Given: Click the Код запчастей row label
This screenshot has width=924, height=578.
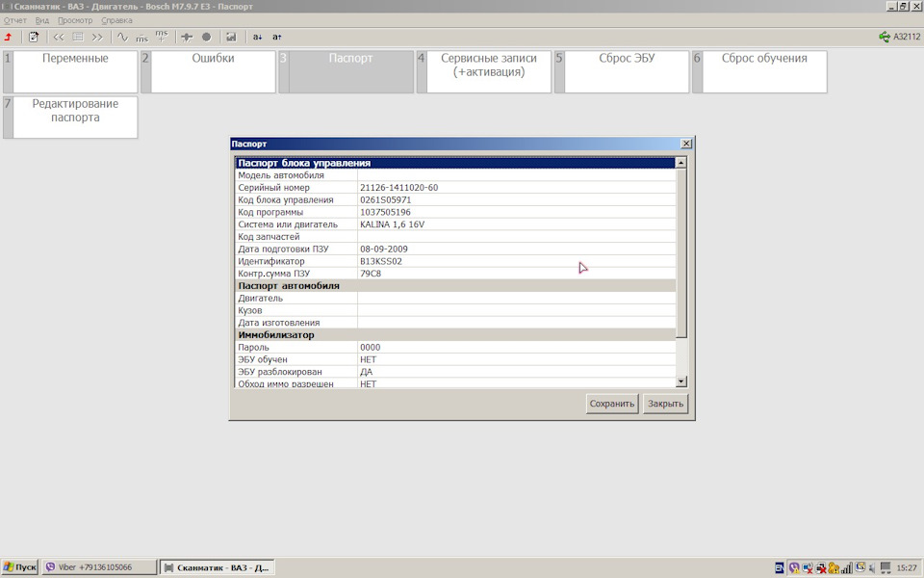Looking at the screenshot, I should [269, 237].
